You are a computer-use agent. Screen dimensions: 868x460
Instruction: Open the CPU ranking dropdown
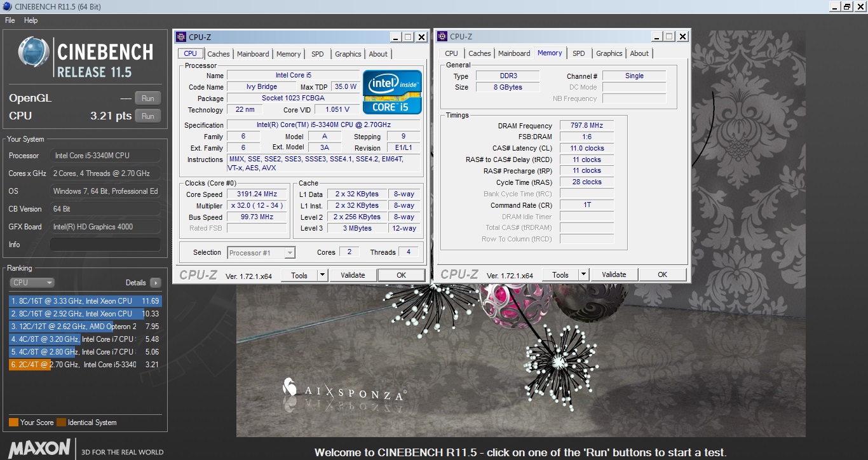(32, 283)
